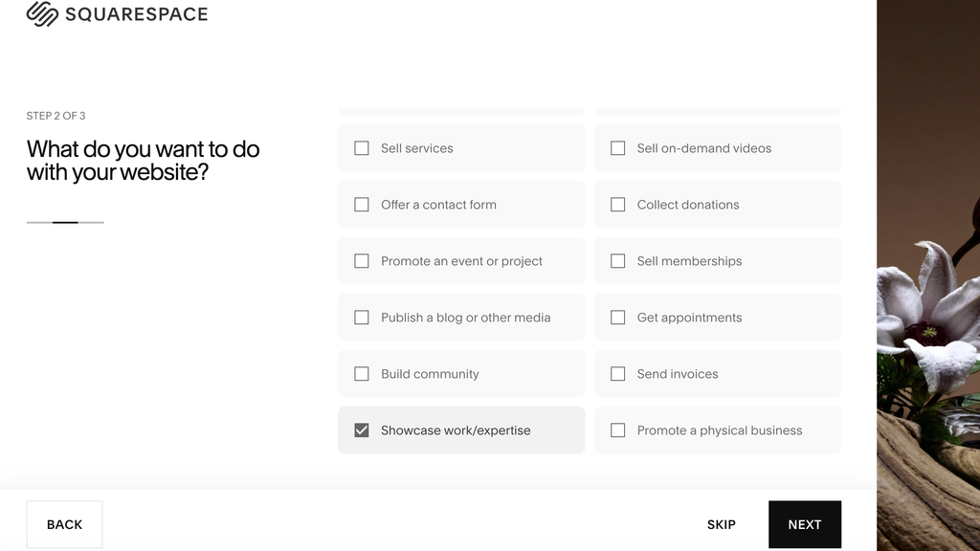Skip this onboarding step
The image size is (980, 551).
coord(721,524)
